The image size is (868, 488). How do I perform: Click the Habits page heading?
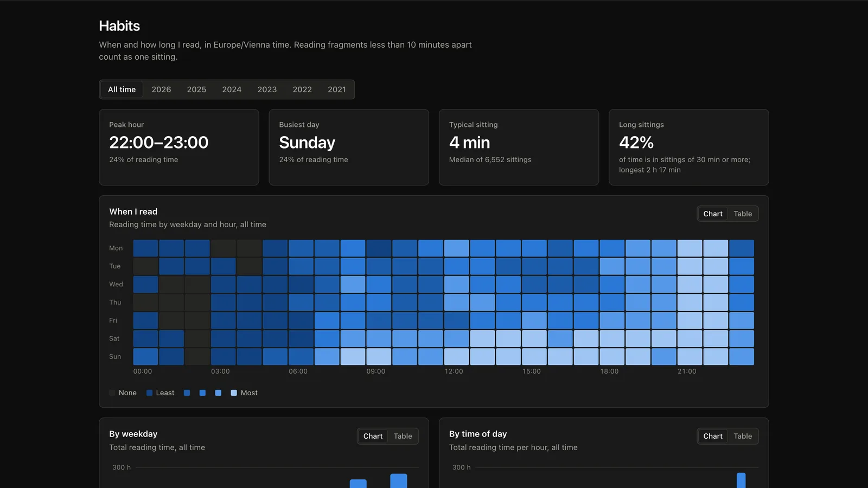point(119,26)
